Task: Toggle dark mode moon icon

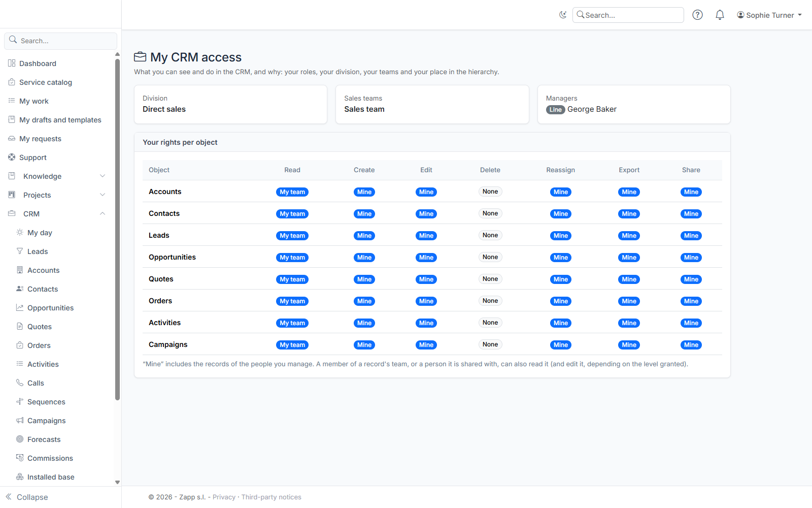Action: (562, 15)
